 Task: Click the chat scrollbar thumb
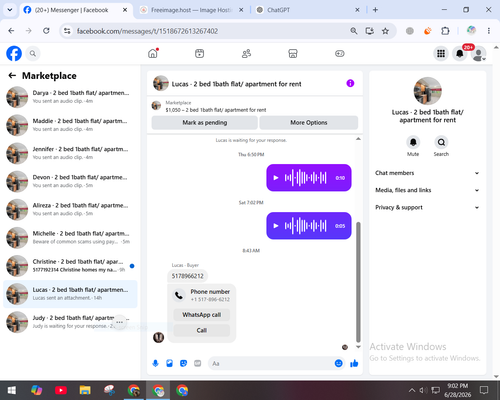(358, 282)
